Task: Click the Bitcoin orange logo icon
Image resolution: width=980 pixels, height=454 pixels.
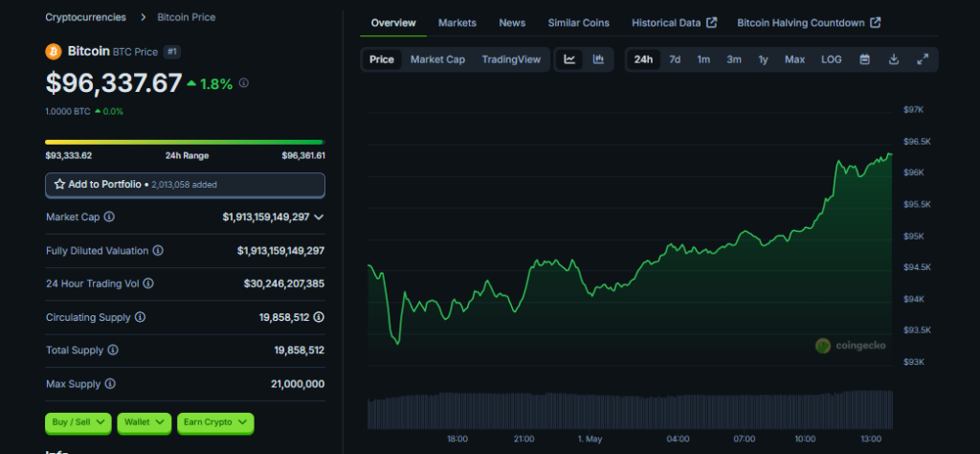Action: (54, 52)
